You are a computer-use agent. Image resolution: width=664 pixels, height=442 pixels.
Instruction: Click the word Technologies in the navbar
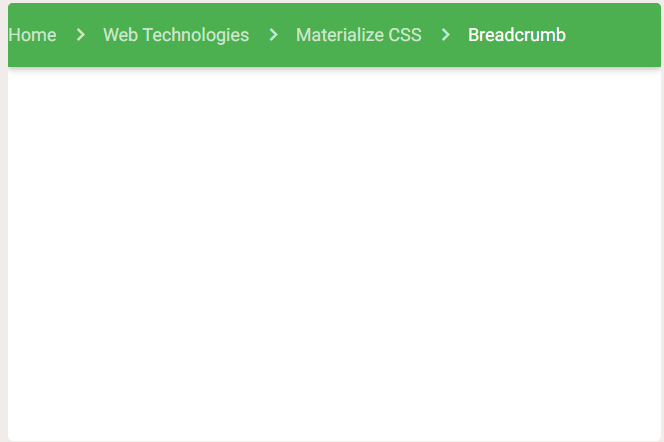(x=196, y=35)
